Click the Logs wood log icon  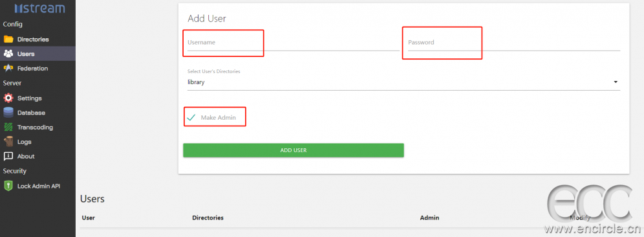point(8,142)
